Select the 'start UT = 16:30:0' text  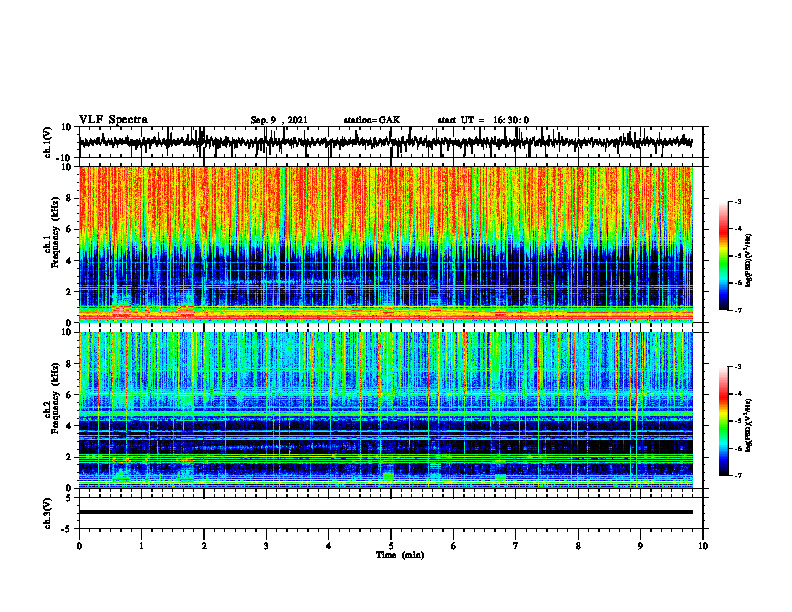(x=483, y=120)
